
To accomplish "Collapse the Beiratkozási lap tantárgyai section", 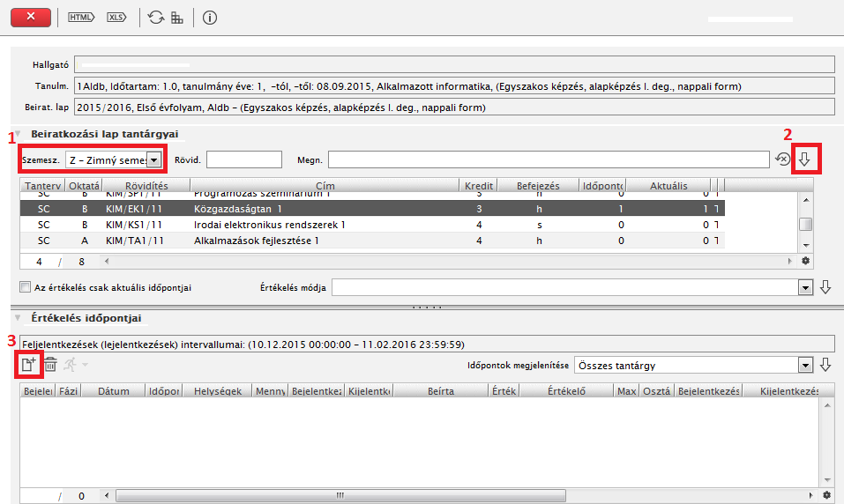I will [x=18, y=133].
